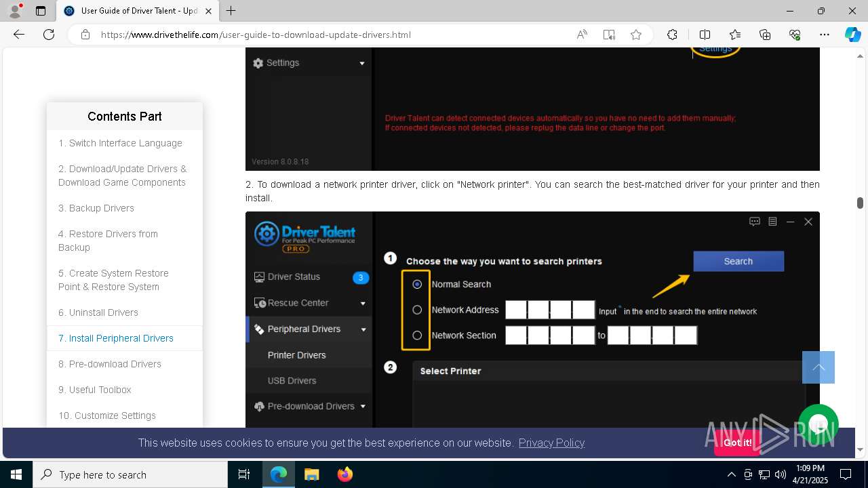868x488 pixels.
Task: Open a new tab with plus
Action: click(231, 11)
